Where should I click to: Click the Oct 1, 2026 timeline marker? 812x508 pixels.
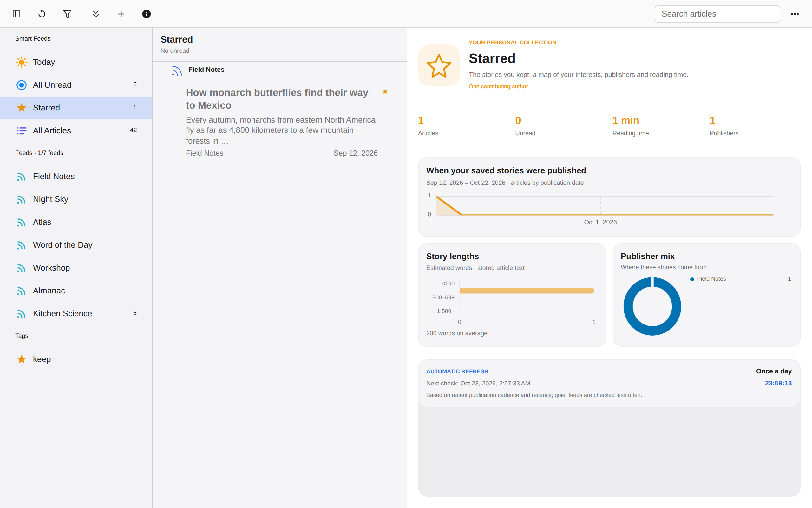600,222
